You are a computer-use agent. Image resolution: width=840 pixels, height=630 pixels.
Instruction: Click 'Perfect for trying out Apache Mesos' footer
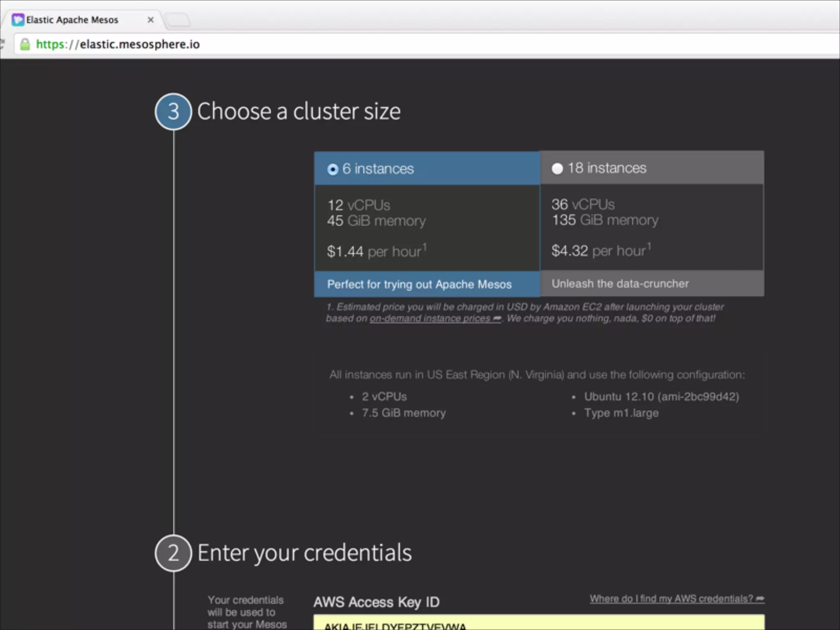(419, 284)
